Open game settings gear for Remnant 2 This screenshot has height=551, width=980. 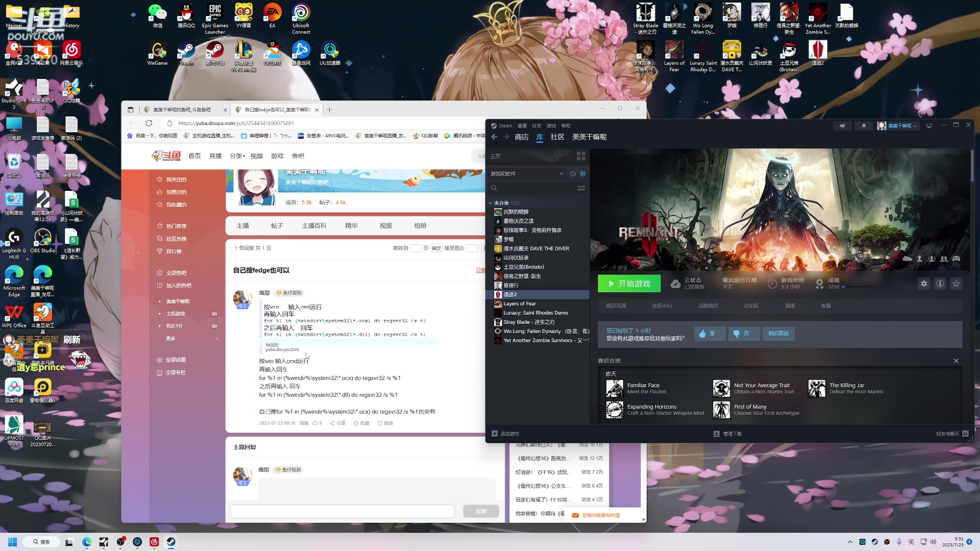924,284
